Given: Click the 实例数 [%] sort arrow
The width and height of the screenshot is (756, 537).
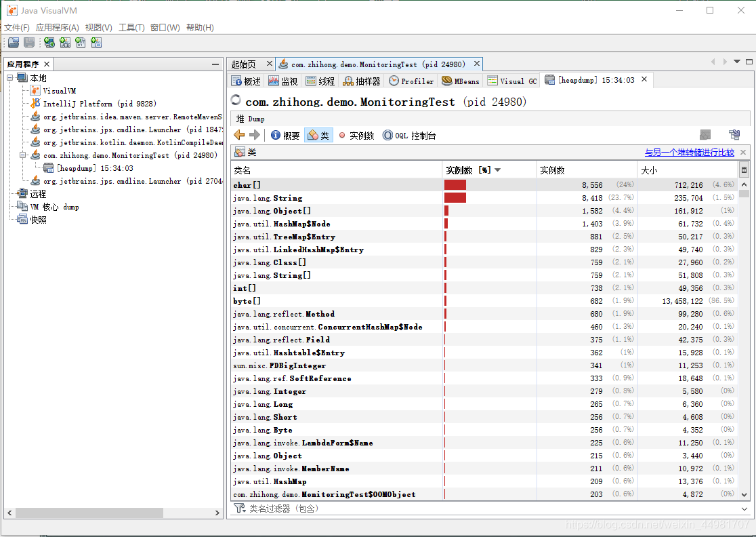Looking at the screenshot, I should [498, 170].
